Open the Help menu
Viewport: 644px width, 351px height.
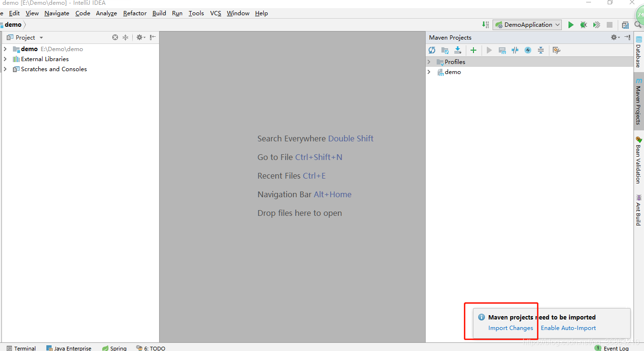pos(261,13)
